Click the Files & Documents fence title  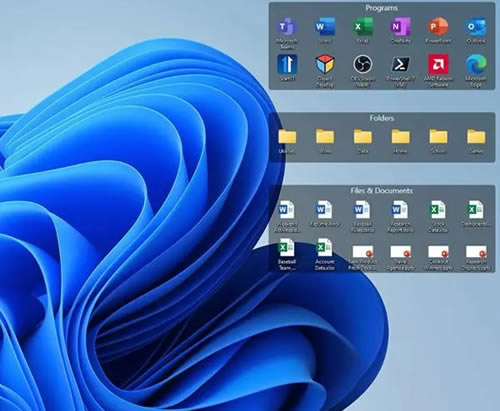382,191
